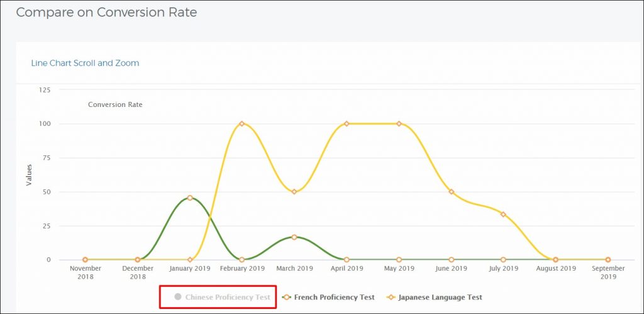Click the green data point at March 2019
Image resolution: width=644 pixels, height=314 pixels.
pyautogui.click(x=294, y=237)
